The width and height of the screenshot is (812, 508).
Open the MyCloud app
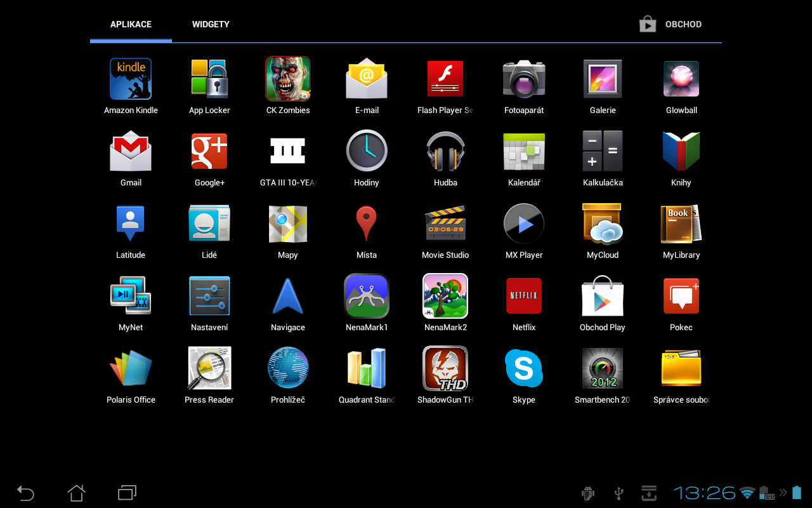click(603, 224)
